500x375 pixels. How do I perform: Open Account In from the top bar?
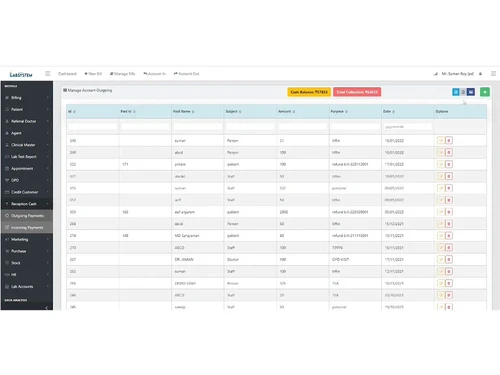pos(154,74)
